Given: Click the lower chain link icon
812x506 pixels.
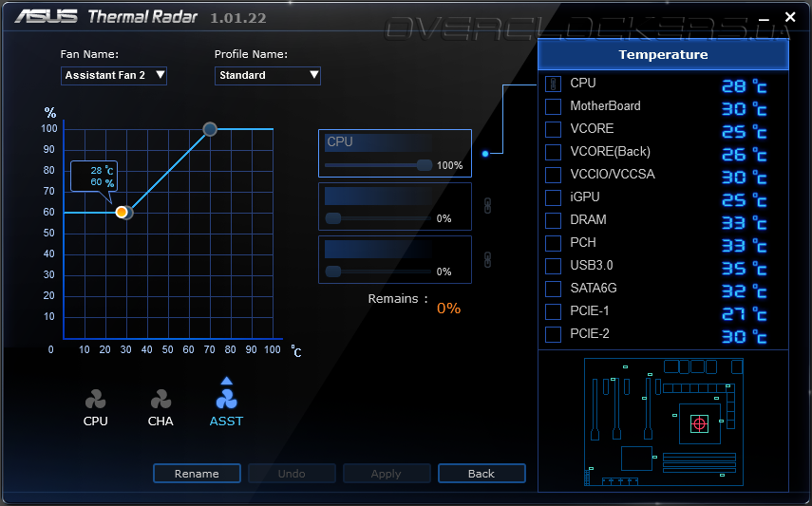Looking at the screenshot, I should tap(487, 259).
